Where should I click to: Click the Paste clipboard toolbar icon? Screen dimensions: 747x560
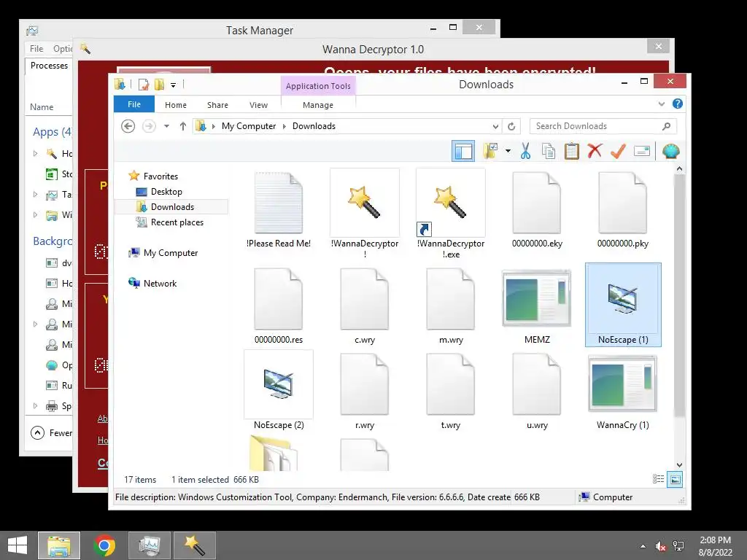[x=572, y=152]
